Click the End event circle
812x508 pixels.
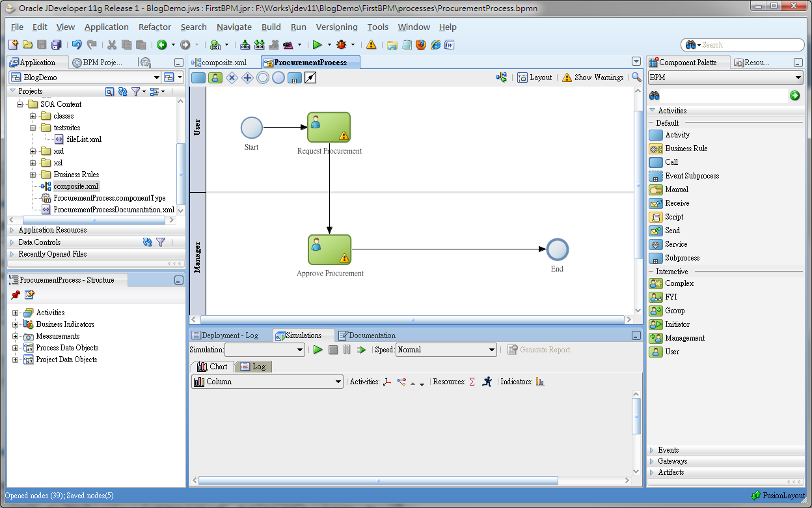point(558,249)
